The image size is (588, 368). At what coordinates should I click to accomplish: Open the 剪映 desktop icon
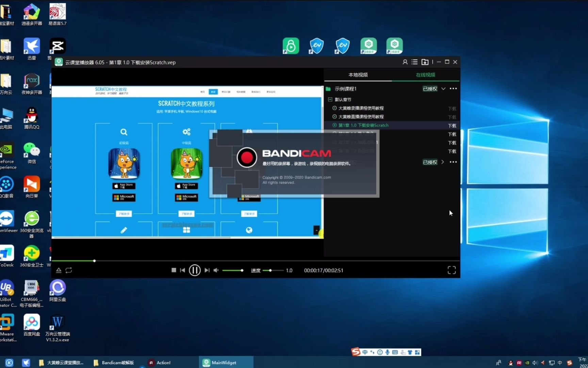[x=57, y=49]
